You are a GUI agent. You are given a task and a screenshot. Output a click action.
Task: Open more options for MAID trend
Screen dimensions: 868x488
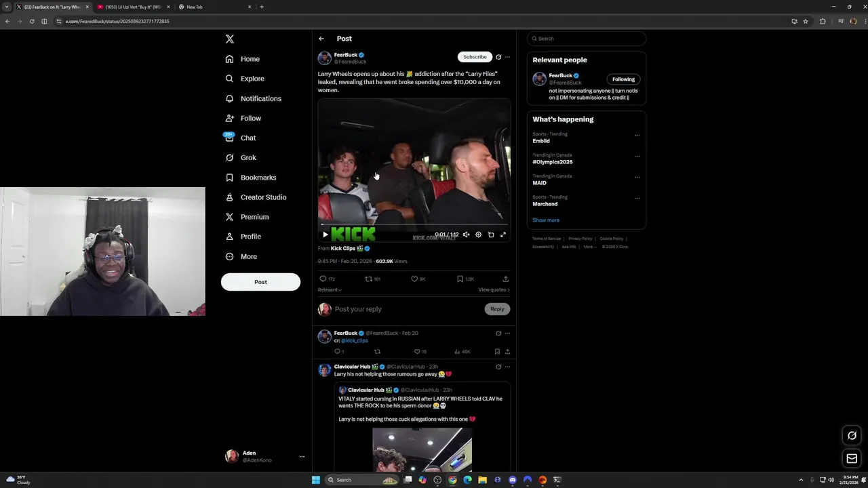click(637, 178)
